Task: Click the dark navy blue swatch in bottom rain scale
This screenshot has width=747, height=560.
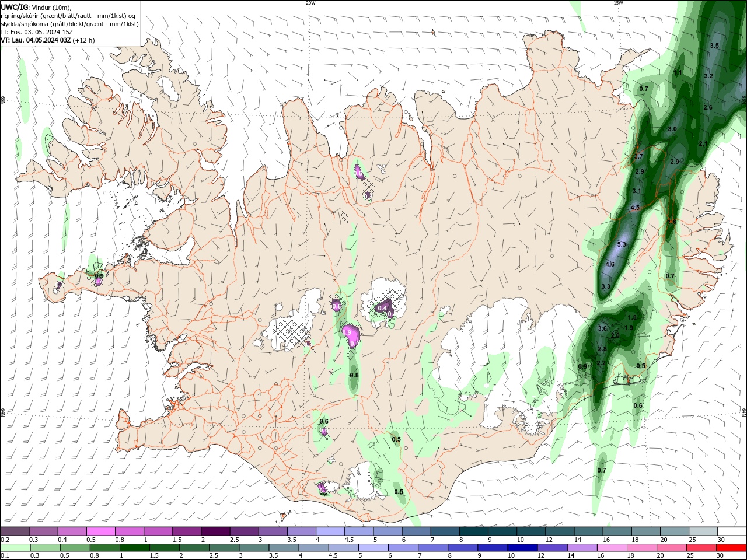Action: [x=522, y=547]
